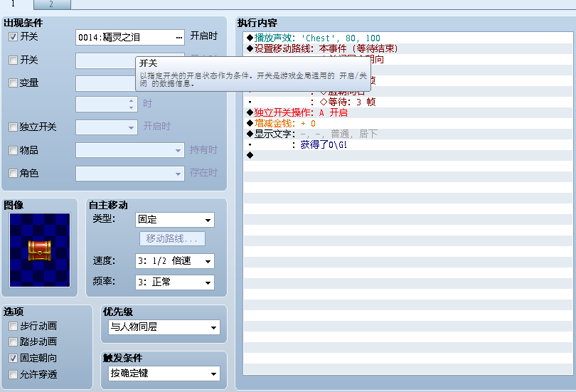Viewport: 576px width, 392px height.
Task: Open the 物品 dropdown
Action: pos(130,150)
